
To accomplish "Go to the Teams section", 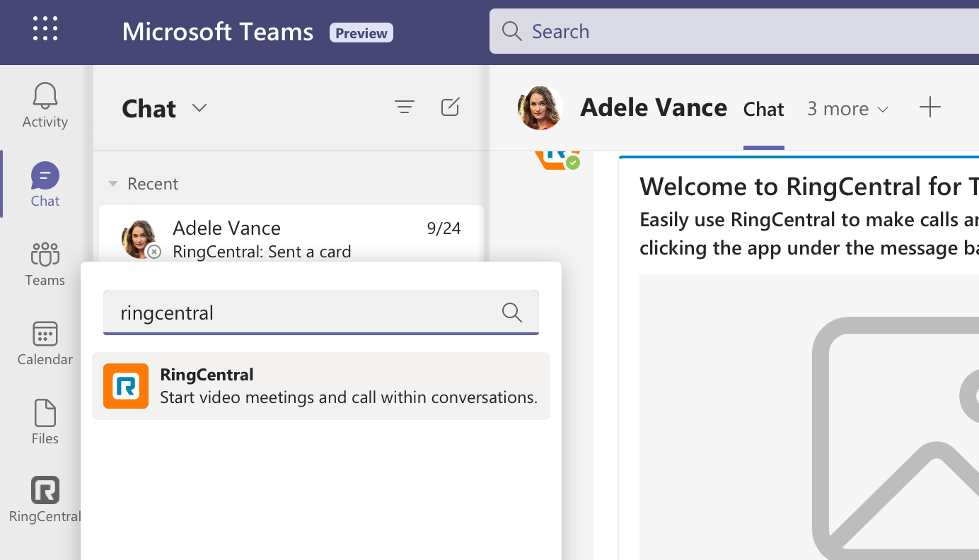I will coord(45,264).
